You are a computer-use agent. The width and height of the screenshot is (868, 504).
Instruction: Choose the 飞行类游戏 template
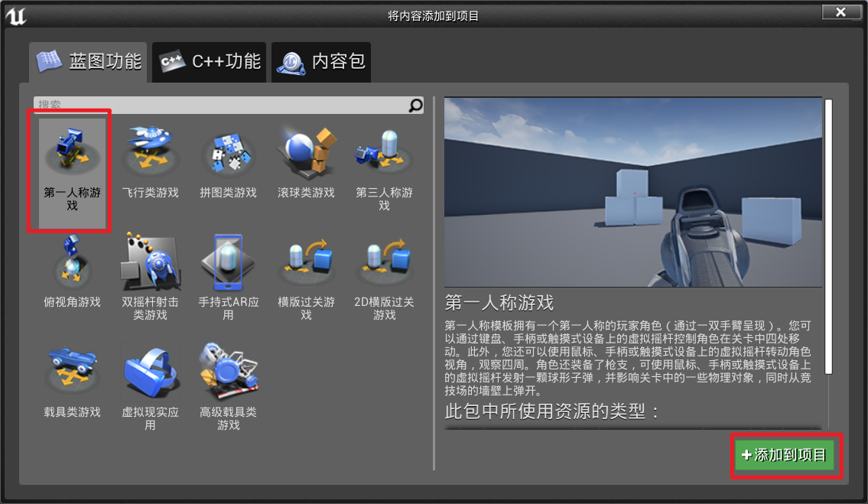pyautogui.click(x=150, y=164)
